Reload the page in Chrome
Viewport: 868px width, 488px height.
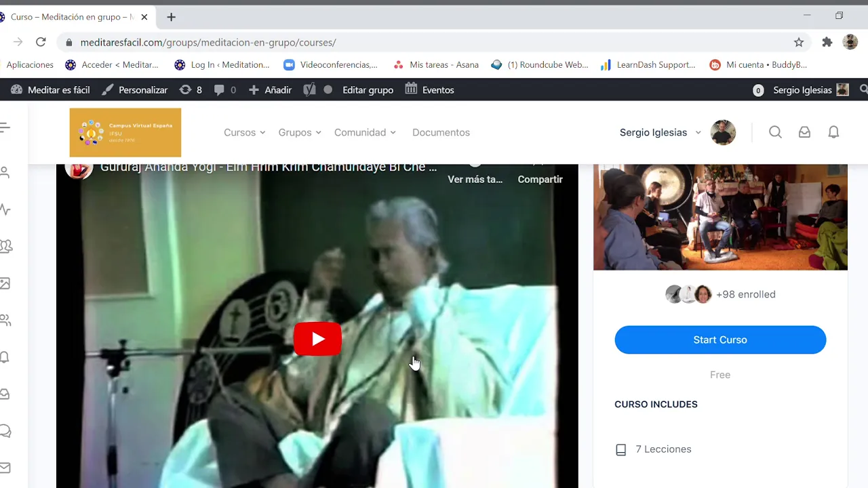[x=41, y=42]
